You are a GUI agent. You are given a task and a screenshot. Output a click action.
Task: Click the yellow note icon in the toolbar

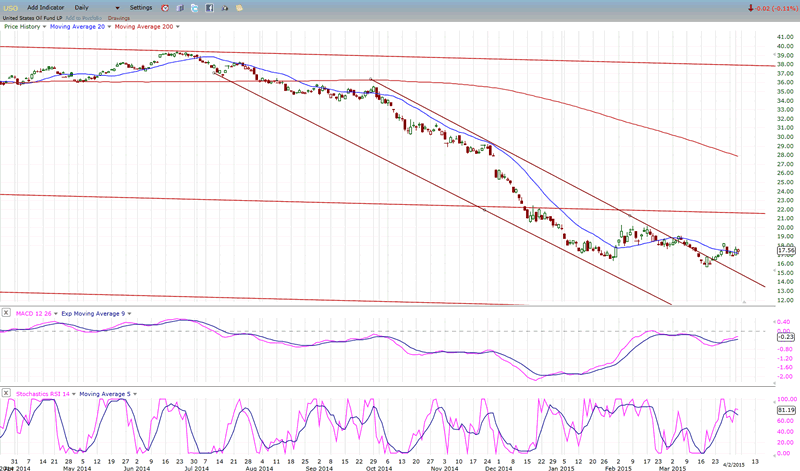click(241, 7)
